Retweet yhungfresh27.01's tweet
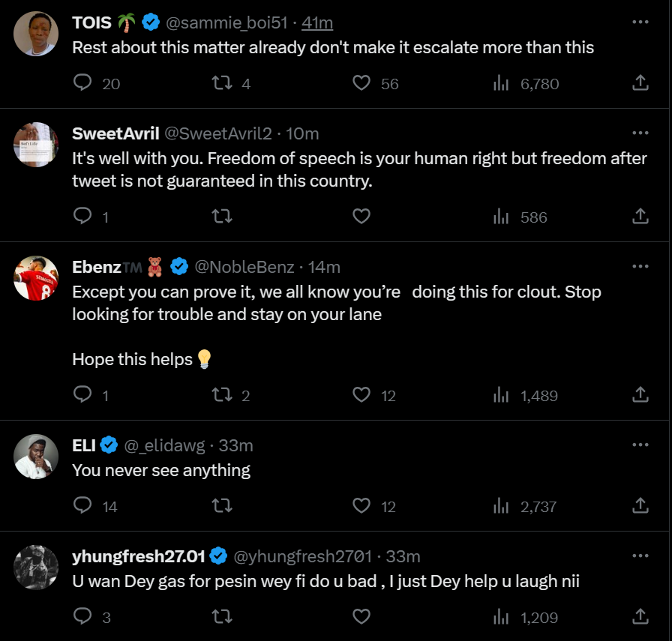The width and height of the screenshot is (672, 641). click(222, 617)
